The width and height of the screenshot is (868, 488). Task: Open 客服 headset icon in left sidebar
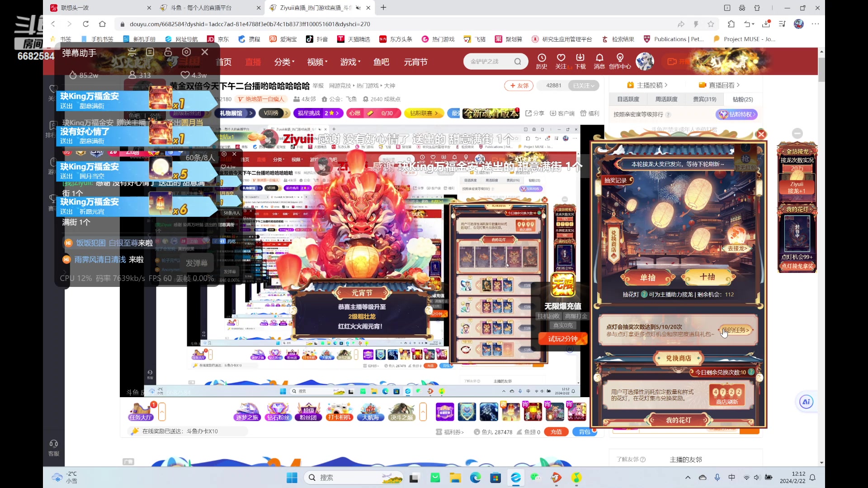[x=54, y=447]
